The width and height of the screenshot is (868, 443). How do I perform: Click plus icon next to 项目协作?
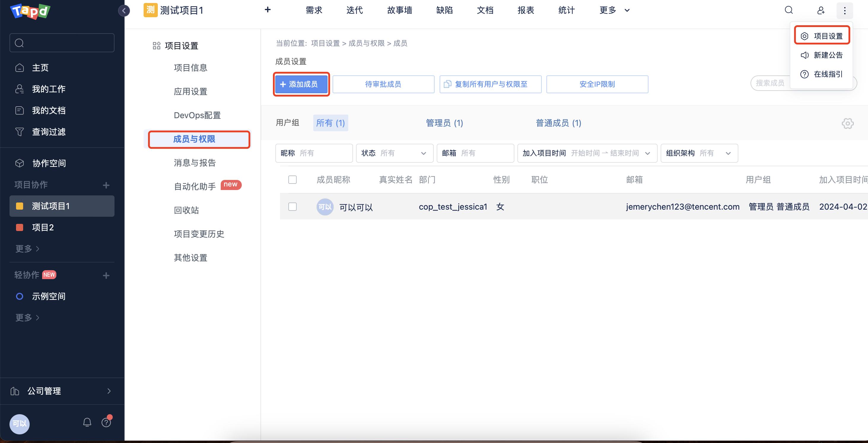(106, 185)
